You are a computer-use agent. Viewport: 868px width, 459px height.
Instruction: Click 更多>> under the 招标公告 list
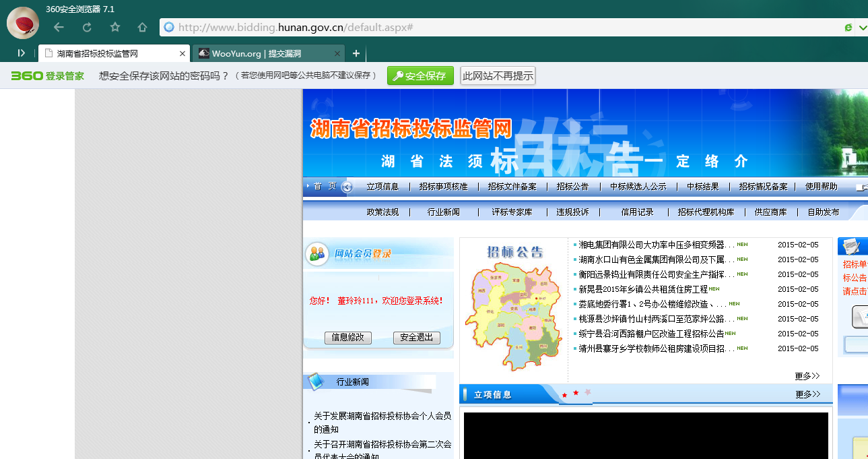(807, 376)
